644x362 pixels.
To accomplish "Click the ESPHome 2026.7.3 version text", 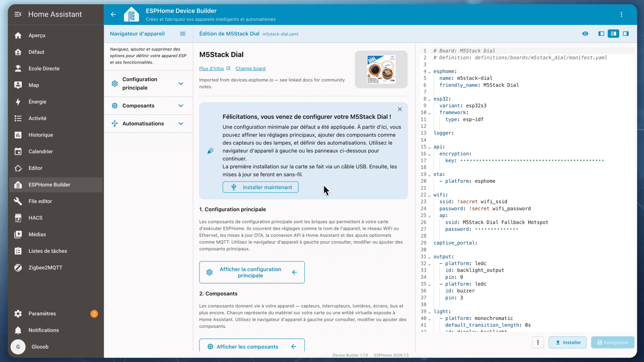I will pos(391,355).
